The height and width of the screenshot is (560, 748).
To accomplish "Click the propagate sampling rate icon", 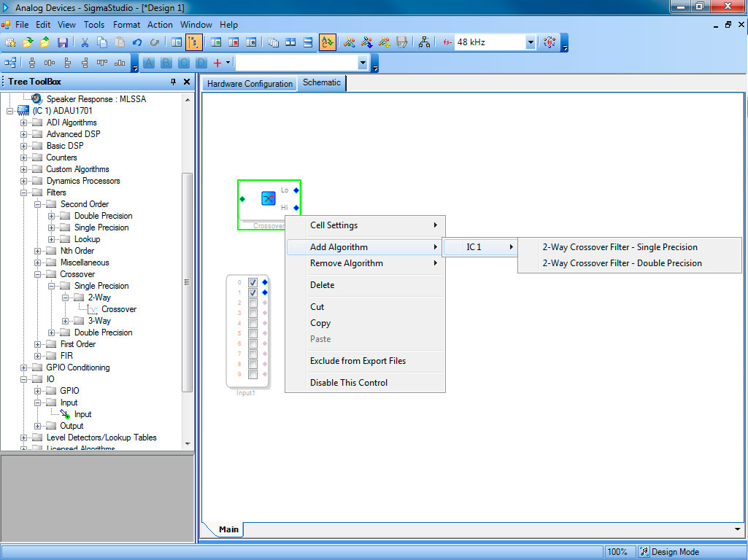I will [x=550, y=43].
